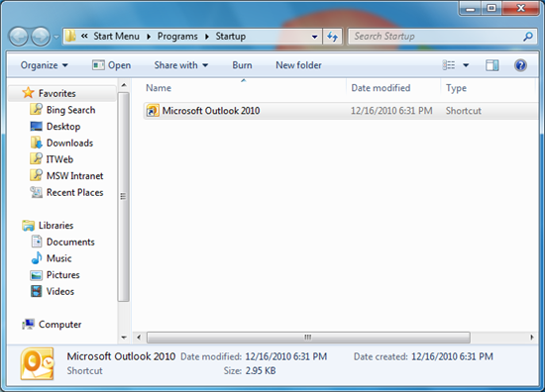The image size is (545, 392).
Task: Click the Libraries icon
Action: (x=28, y=226)
